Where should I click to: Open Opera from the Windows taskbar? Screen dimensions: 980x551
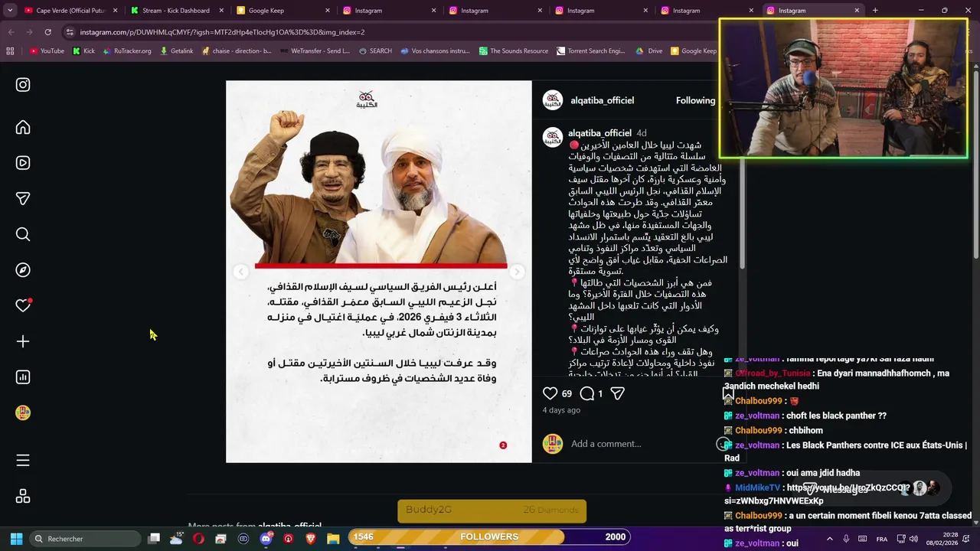tap(198, 539)
